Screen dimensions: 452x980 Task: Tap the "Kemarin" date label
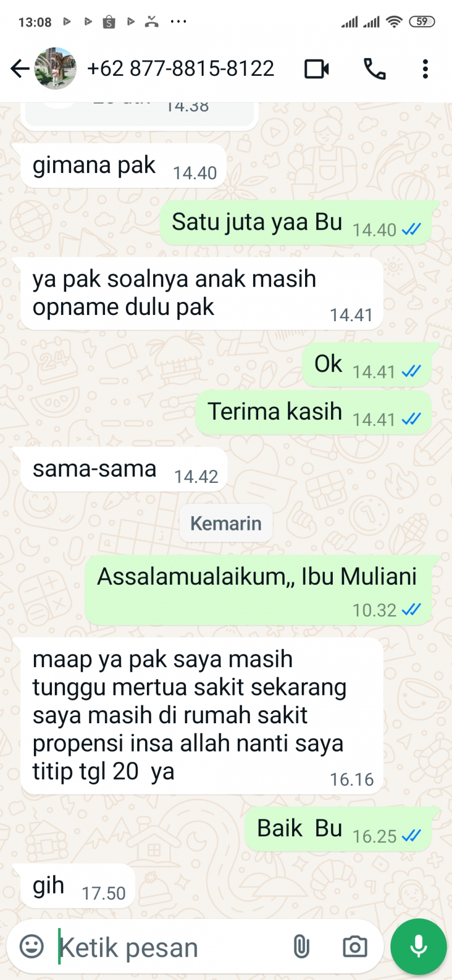coord(226,523)
